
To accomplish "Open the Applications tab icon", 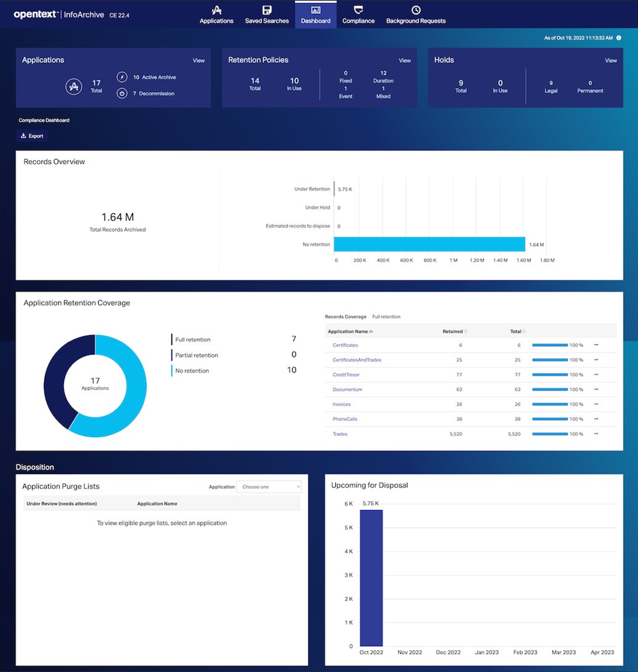I will point(217,10).
